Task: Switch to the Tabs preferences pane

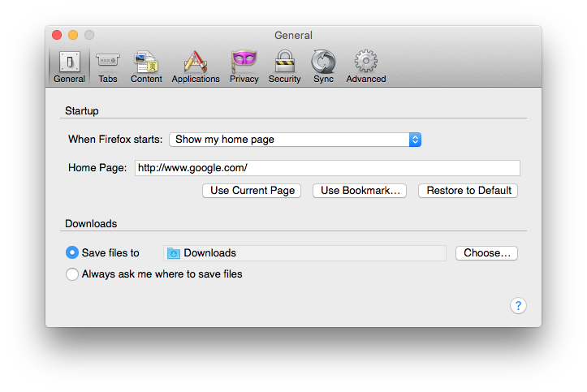Action: coord(108,67)
